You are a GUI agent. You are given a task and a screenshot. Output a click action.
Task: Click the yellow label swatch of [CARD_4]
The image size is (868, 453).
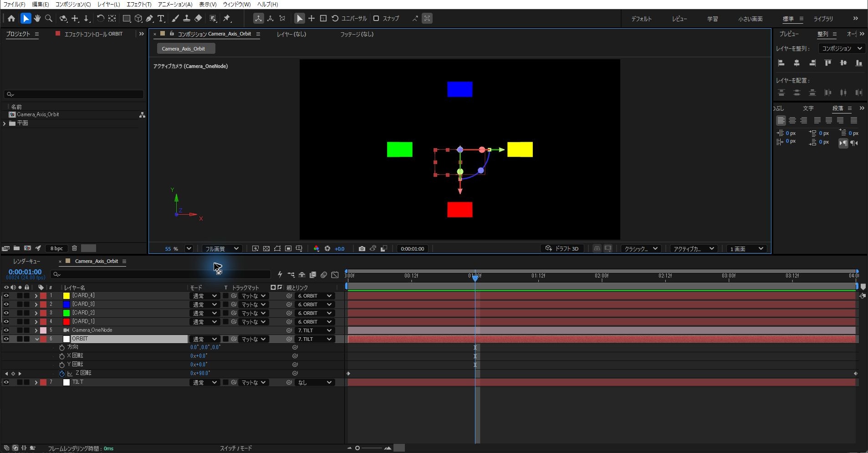(66, 296)
